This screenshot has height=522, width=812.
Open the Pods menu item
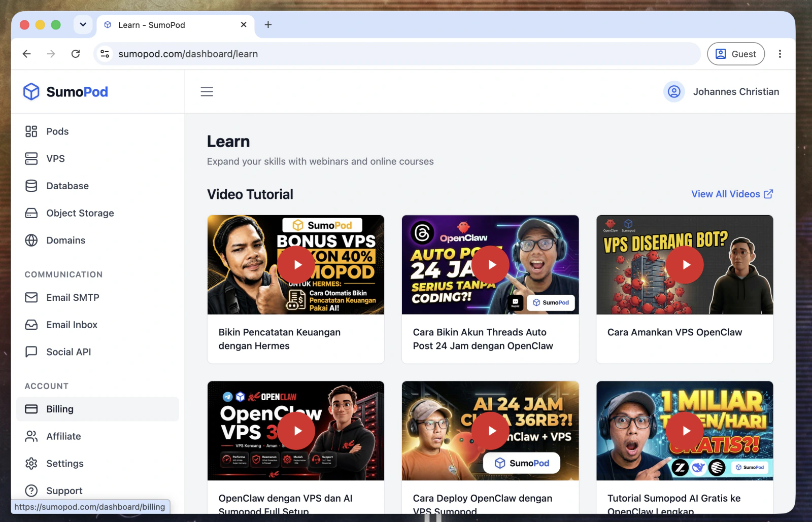(x=97, y=131)
